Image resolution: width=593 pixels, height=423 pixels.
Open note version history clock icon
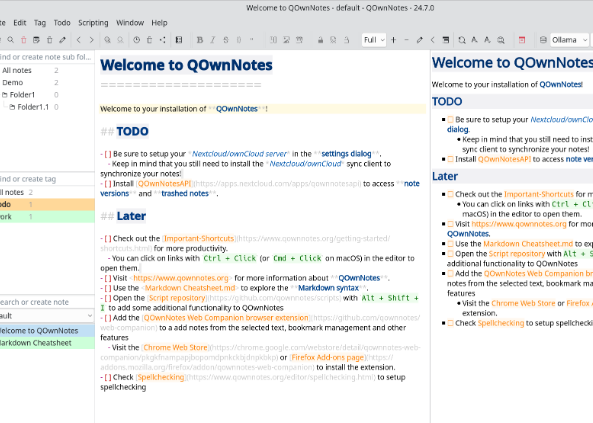pyautogui.click(x=137, y=40)
